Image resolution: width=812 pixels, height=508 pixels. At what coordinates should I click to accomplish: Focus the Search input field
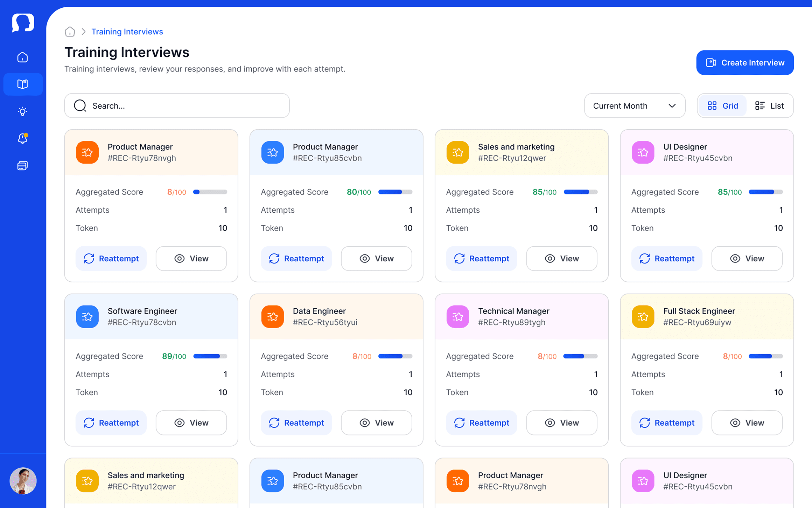coord(177,105)
